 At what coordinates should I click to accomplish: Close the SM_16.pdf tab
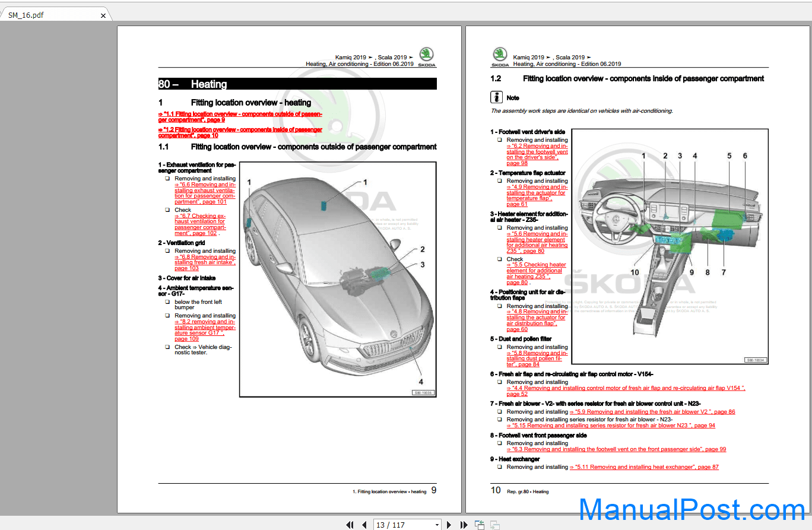[x=103, y=15]
